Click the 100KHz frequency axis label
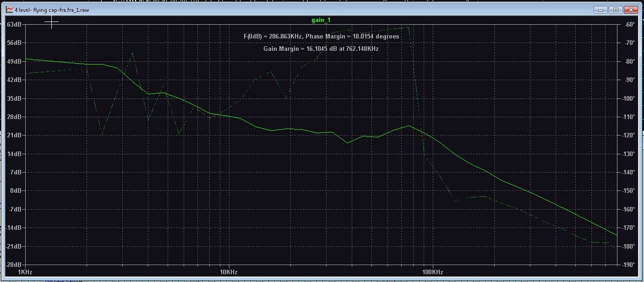Viewport: 644px width, 282px height. 433,272
